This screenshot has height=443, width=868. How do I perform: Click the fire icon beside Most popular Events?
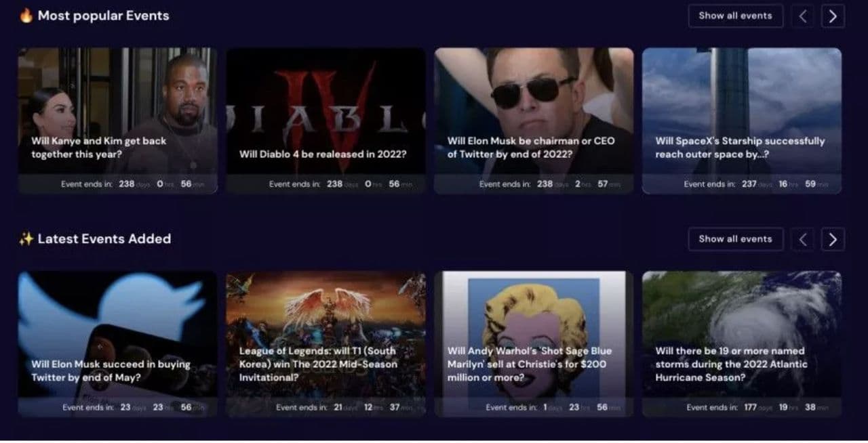(26, 16)
